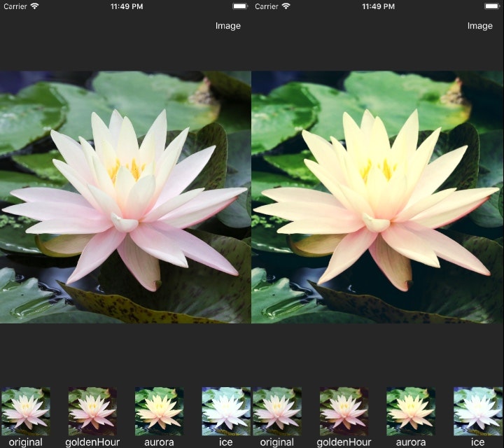
Task: Click the battery icon in left status bar
Action: coord(240,6)
